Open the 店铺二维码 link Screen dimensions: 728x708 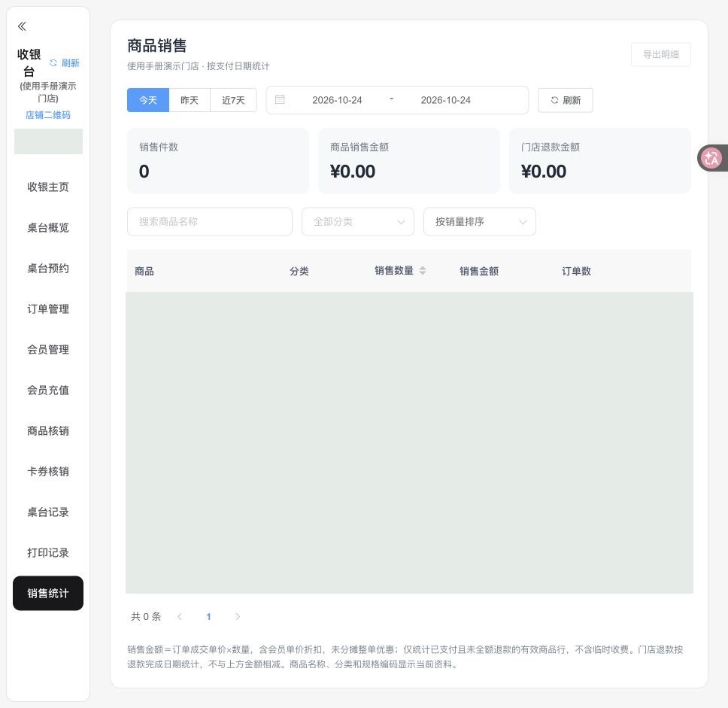click(x=48, y=115)
